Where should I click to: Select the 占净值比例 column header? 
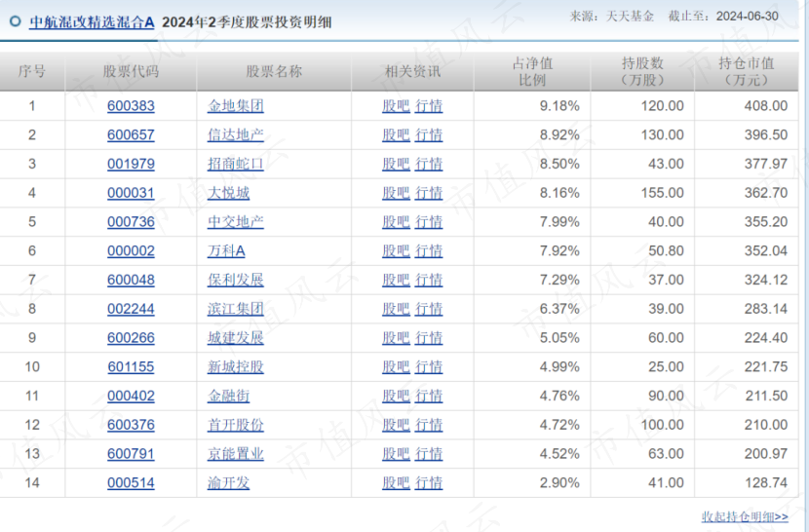pos(532,72)
